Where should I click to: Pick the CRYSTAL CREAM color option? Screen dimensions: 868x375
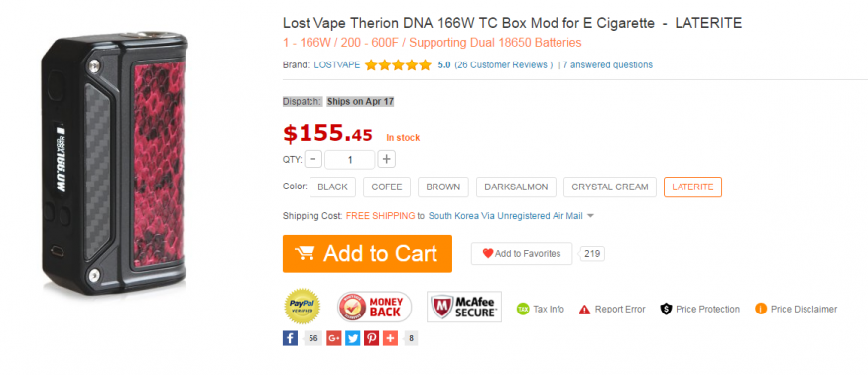point(610,187)
